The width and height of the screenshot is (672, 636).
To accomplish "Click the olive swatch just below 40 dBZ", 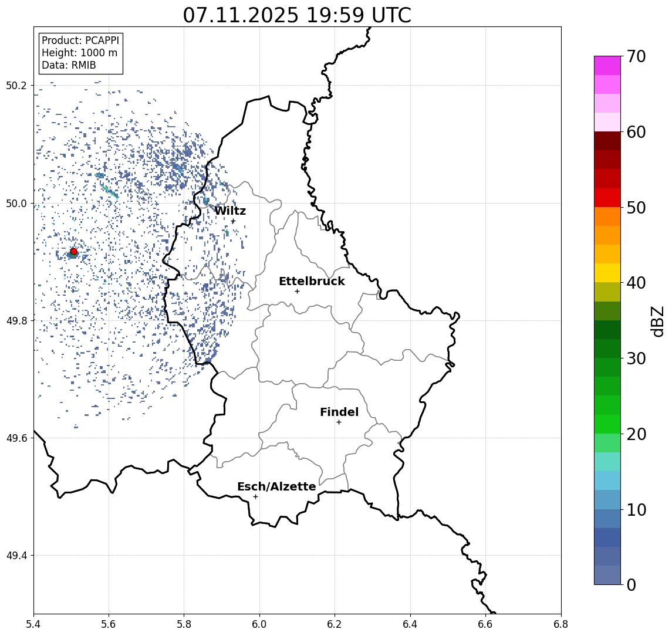I will pyautogui.click(x=607, y=292).
